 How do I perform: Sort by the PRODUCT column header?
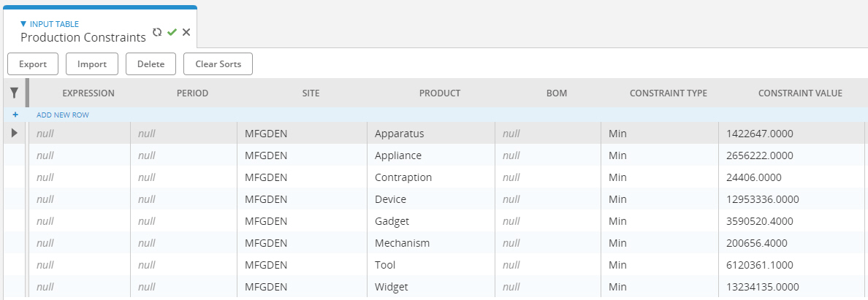coord(440,93)
